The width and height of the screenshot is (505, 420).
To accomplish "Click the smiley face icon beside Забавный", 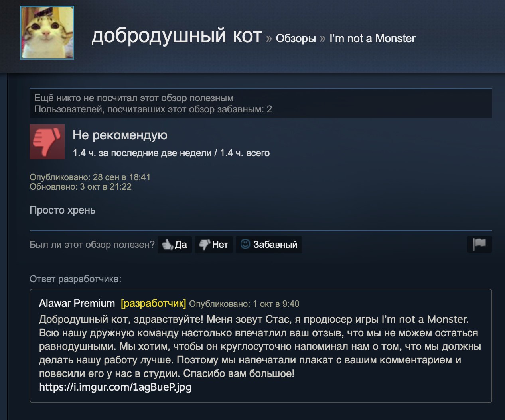I will tap(245, 244).
